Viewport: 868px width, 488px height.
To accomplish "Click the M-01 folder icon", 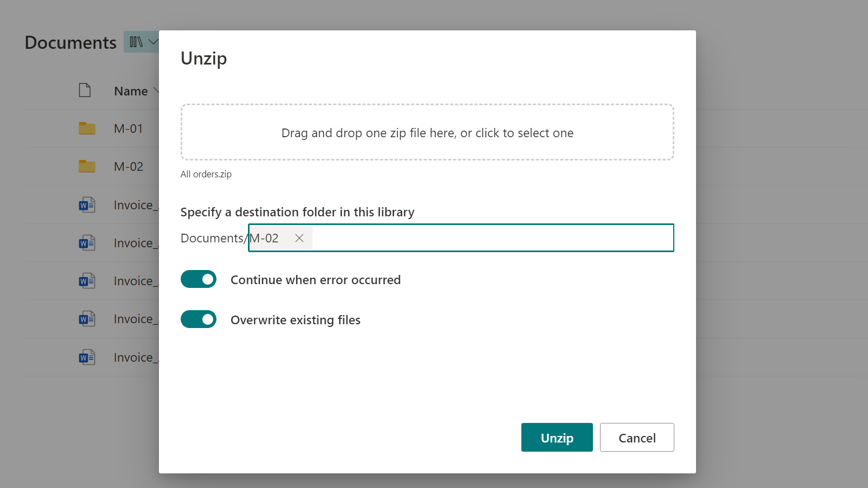I will 87,128.
